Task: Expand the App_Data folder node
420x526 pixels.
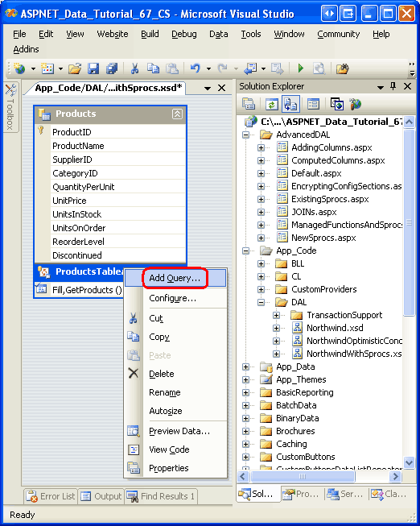Action: 245,367
